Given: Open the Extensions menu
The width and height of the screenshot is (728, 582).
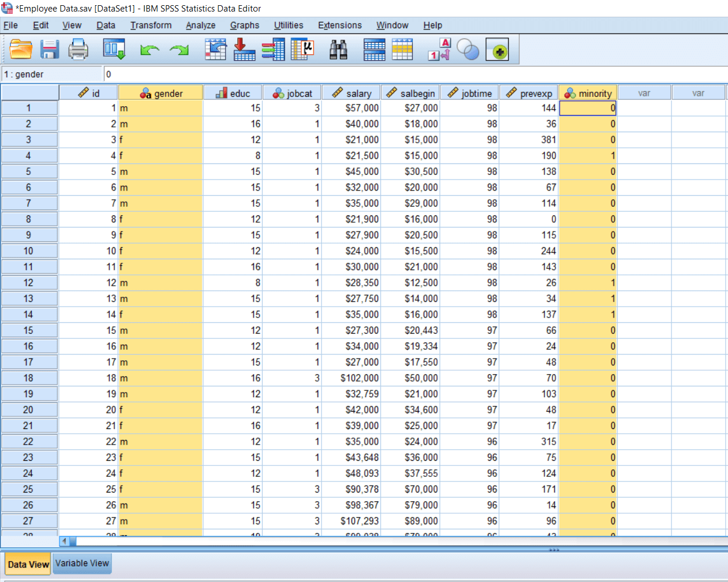Looking at the screenshot, I should (339, 25).
